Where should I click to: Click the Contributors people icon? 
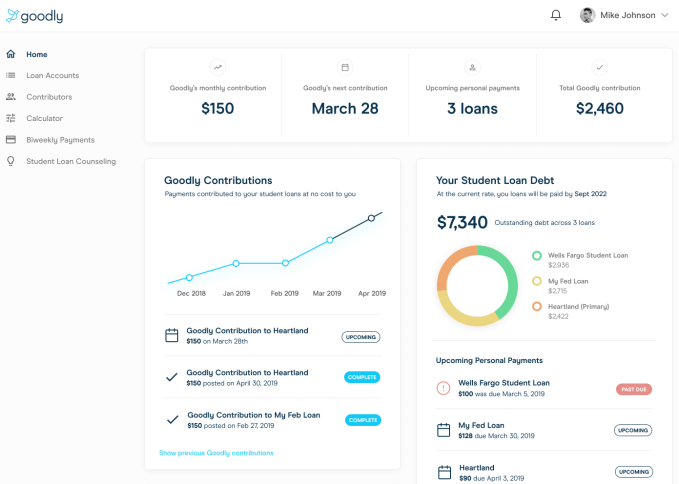tap(10, 97)
